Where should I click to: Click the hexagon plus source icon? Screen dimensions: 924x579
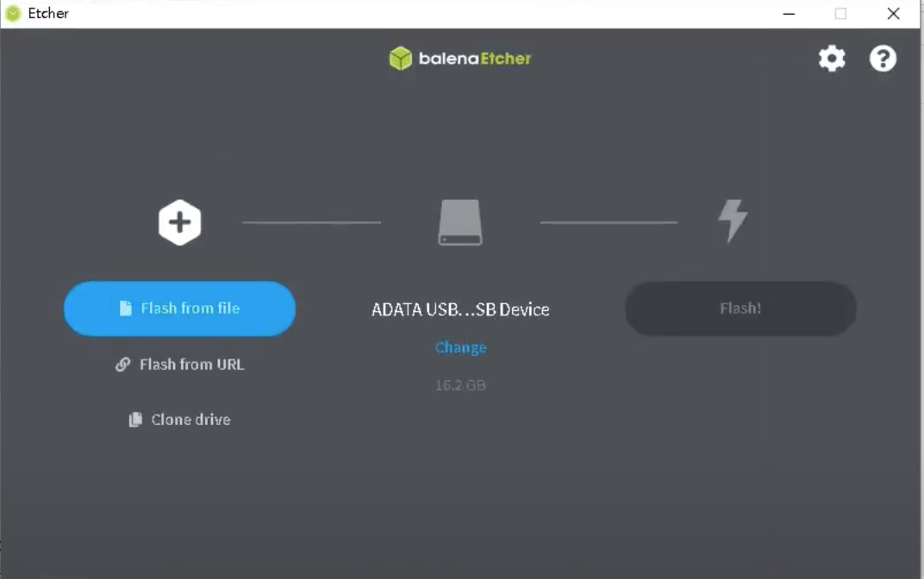click(x=179, y=223)
